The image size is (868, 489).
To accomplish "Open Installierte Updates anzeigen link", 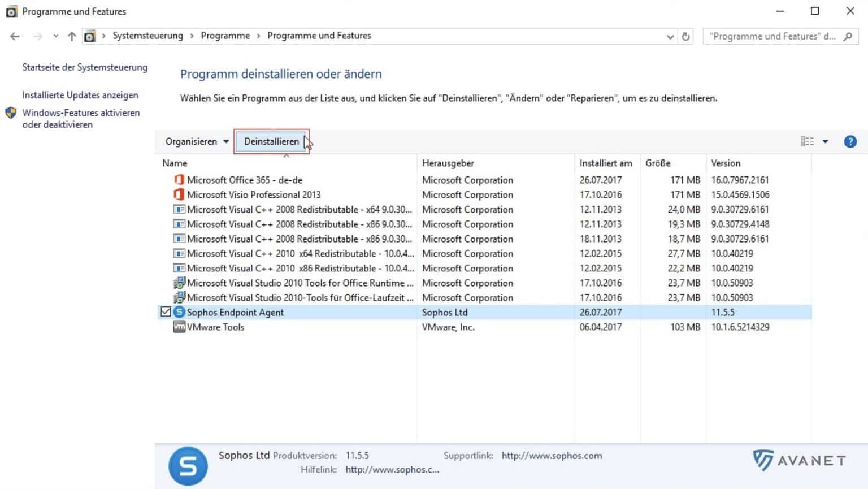I will (80, 95).
